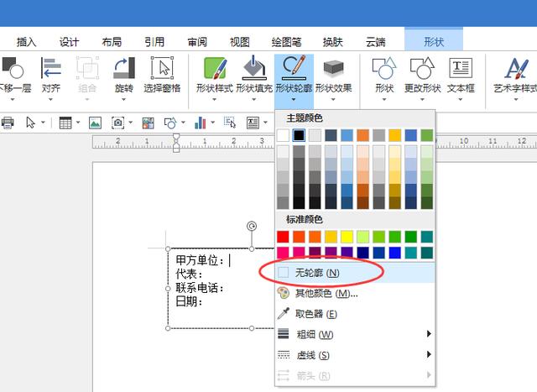Image resolution: width=537 pixels, height=392 pixels.
Task: Switch to the Layout (布局) tab
Action: point(112,42)
